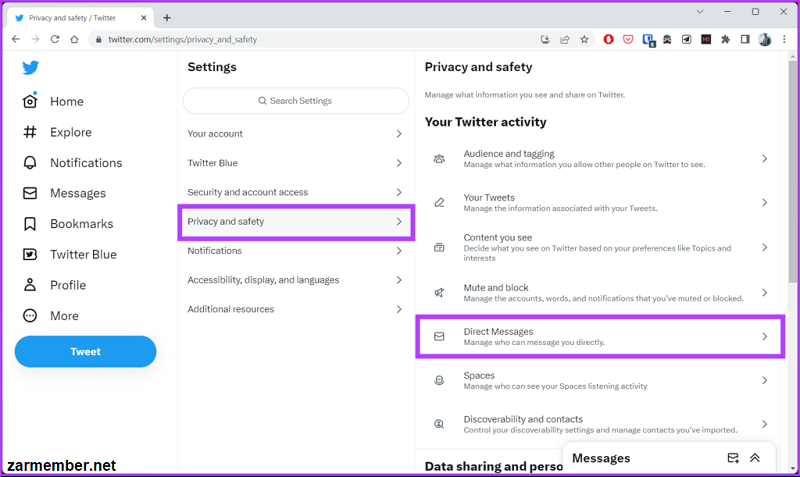Image resolution: width=800 pixels, height=477 pixels.
Task: Expand Additional resources
Action: click(296, 309)
